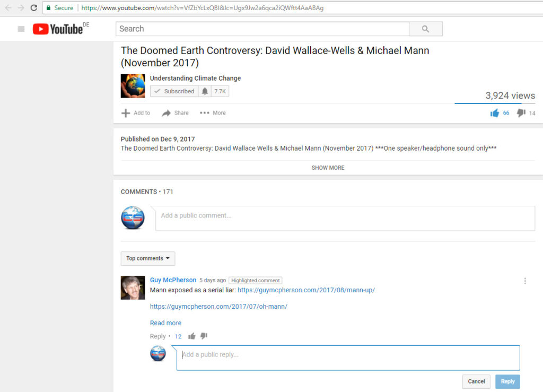Reload the page in browser
543x392 pixels.
34,8
